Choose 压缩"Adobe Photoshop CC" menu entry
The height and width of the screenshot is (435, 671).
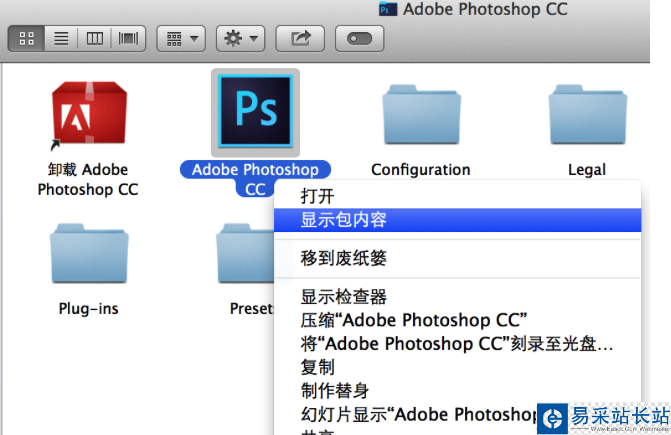pyautogui.click(x=457, y=320)
